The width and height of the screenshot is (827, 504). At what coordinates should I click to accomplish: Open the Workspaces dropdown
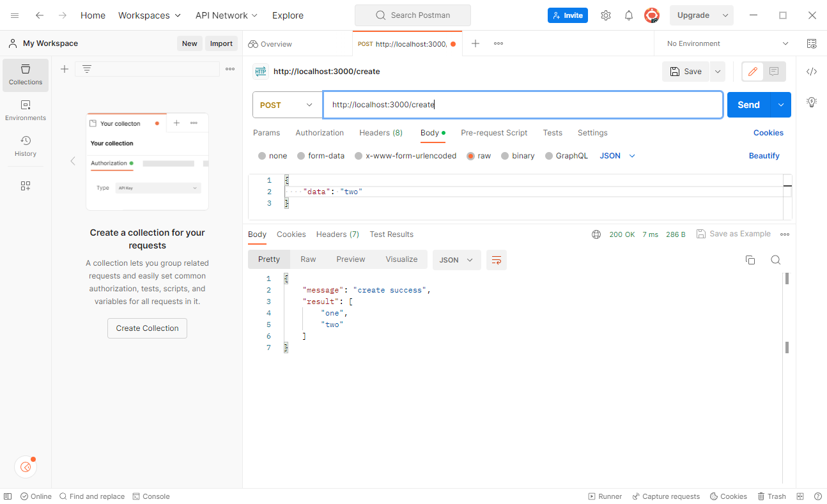(x=150, y=15)
